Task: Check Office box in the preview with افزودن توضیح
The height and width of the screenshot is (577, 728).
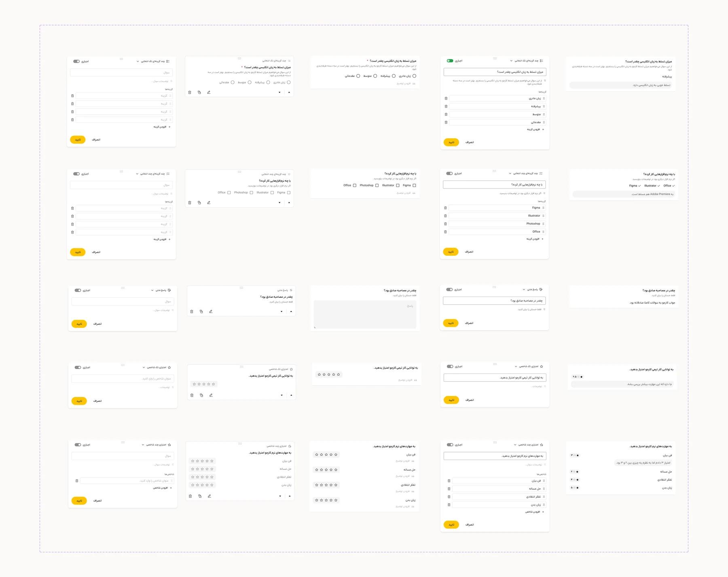Action: pyautogui.click(x=355, y=185)
